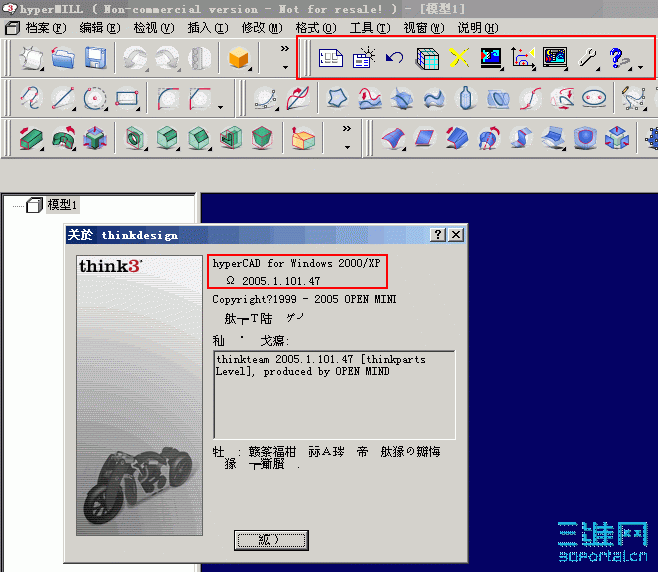Screen dimensions: 658x572
Task: Expand solids toolbar overflow chevron
Action: 347,129
